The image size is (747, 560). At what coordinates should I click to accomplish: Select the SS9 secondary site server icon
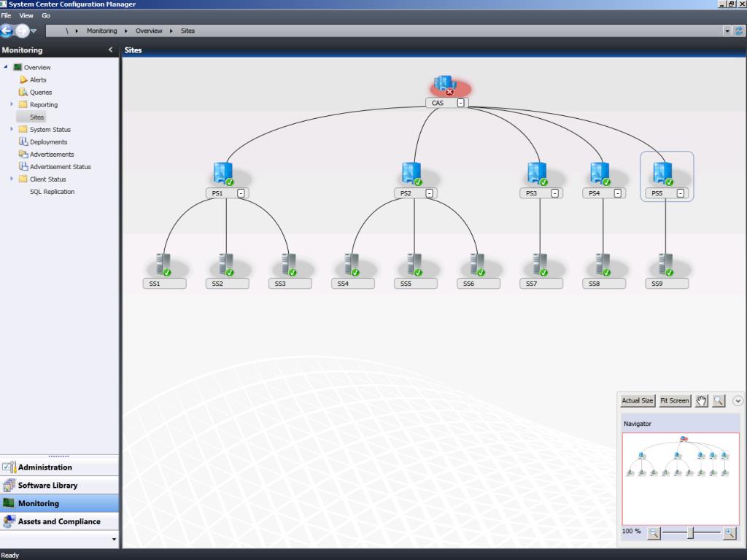pyautogui.click(x=667, y=264)
